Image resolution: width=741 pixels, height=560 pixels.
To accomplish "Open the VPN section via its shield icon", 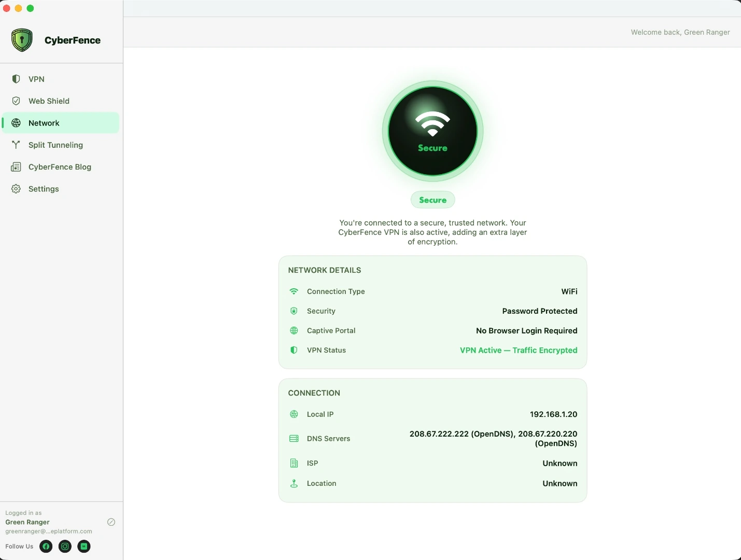I will click(16, 79).
